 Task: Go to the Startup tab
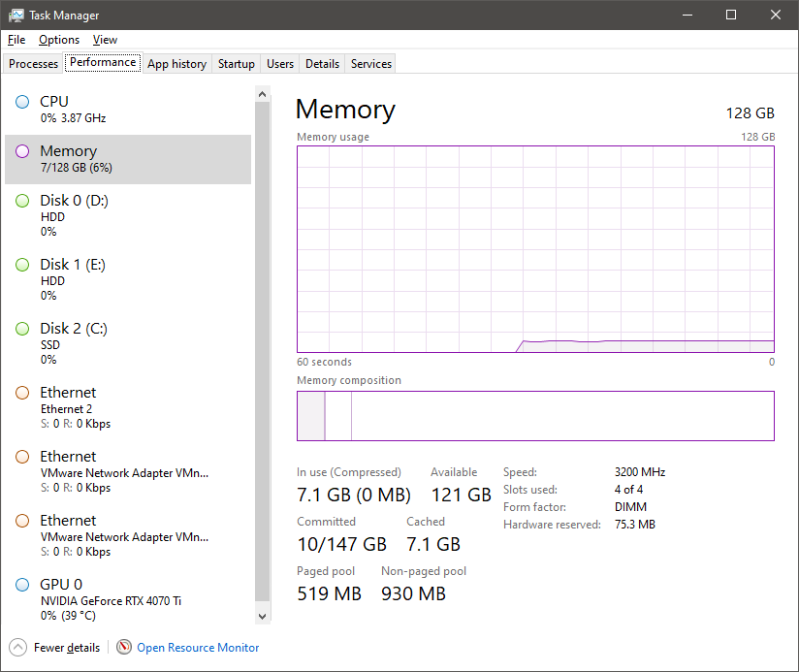pyautogui.click(x=237, y=64)
